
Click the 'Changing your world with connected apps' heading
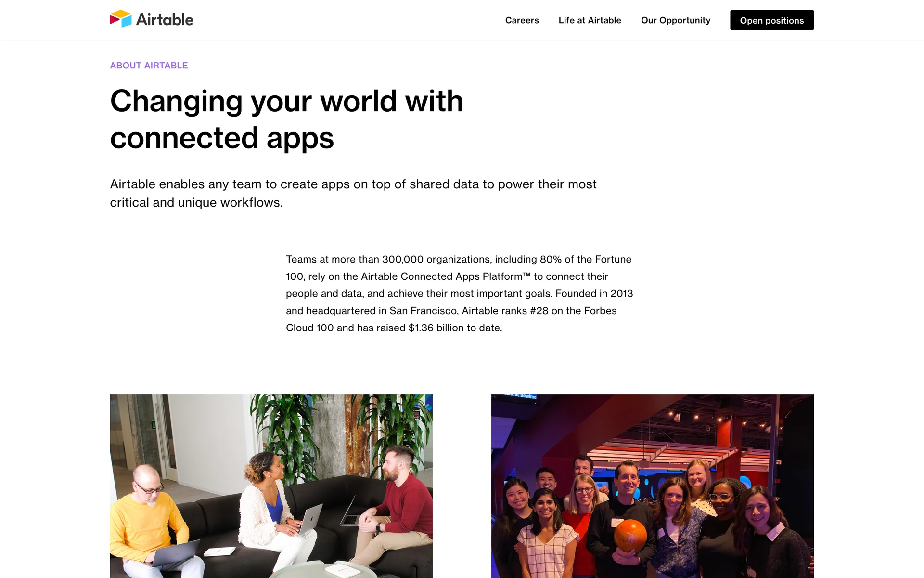tap(286, 119)
